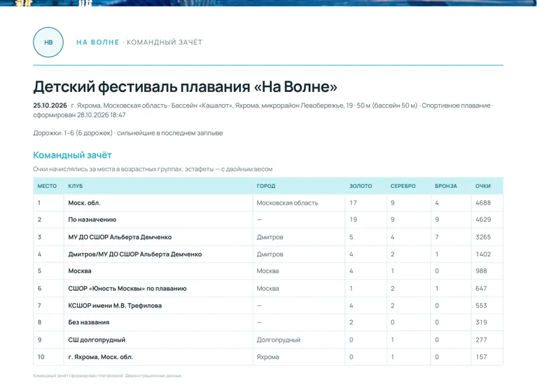Select the page title «На Волне» heading
The image size is (537, 392).
[x=185, y=87]
